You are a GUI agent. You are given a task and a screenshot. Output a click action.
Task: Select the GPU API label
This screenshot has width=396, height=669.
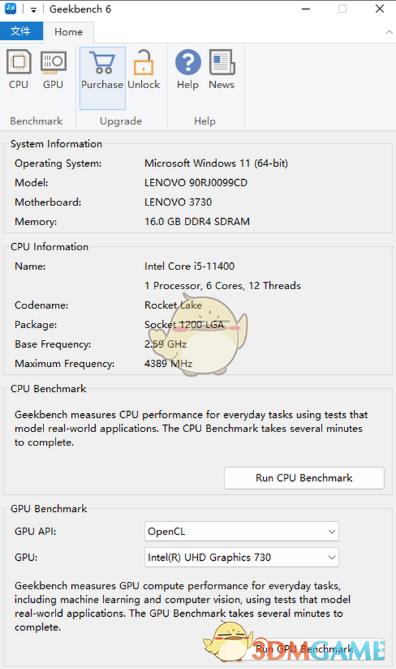[35, 532]
